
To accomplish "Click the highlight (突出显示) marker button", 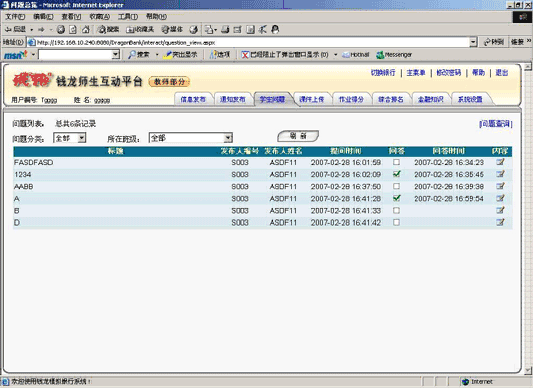I will [x=180, y=54].
